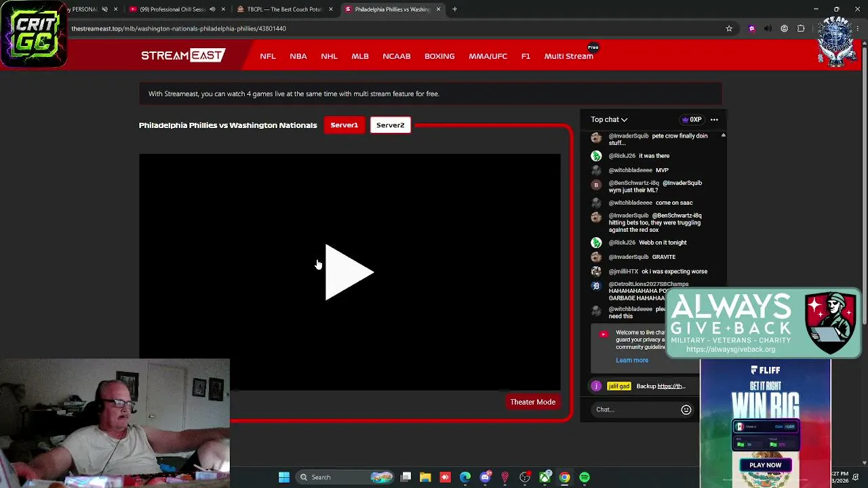
Task: Open the F1 section
Action: tap(526, 56)
